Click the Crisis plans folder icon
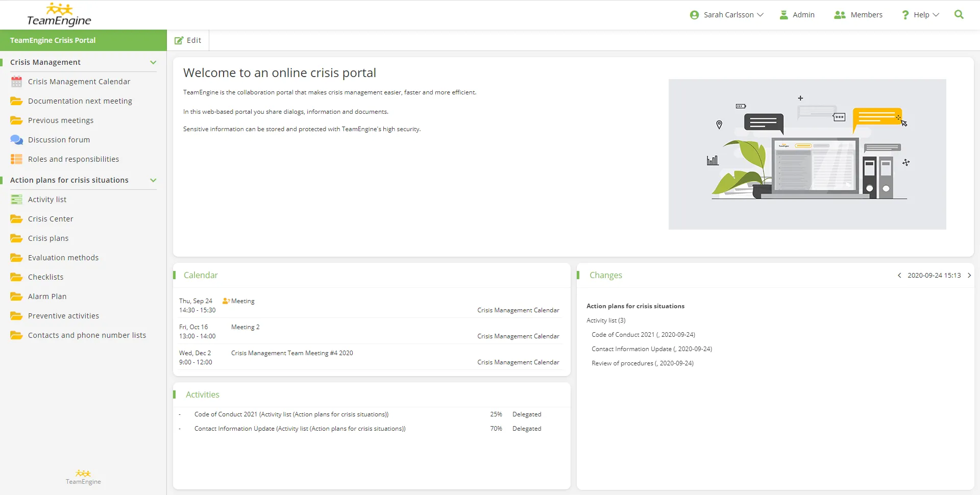Screen dimensions: 980x495 click(x=17, y=238)
